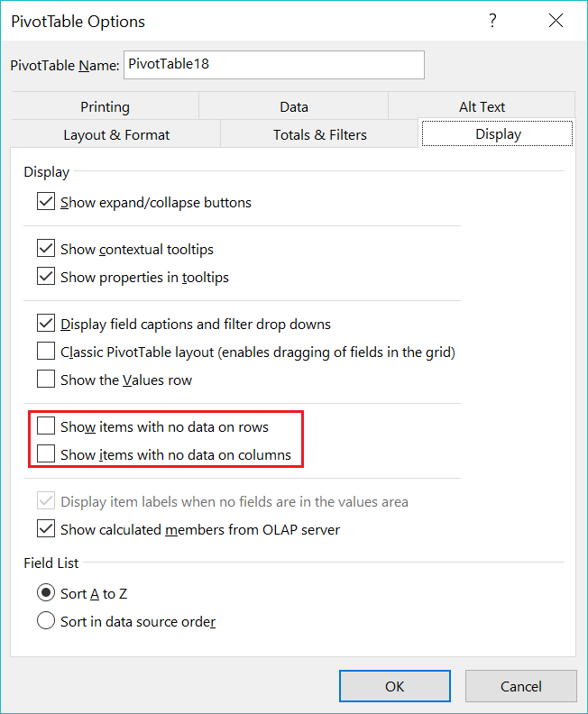Close the PivotTable Options dialog
This screenshot has width=588, height=714.
point(556,21)
